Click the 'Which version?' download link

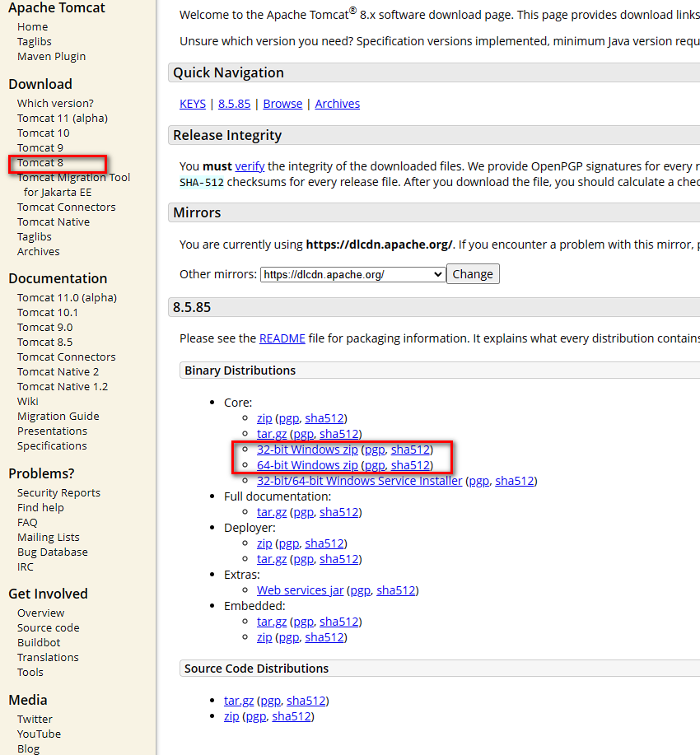[55, 103]
